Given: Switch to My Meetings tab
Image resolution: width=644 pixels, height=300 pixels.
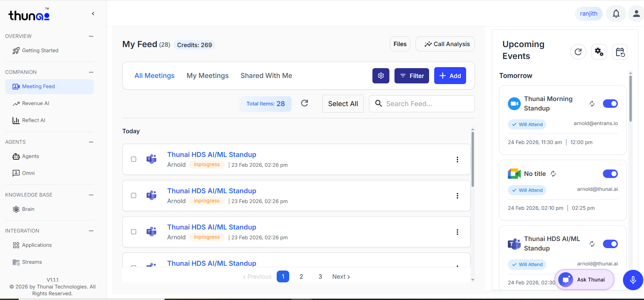Looking at the screenshot, I should pos(207,76).
